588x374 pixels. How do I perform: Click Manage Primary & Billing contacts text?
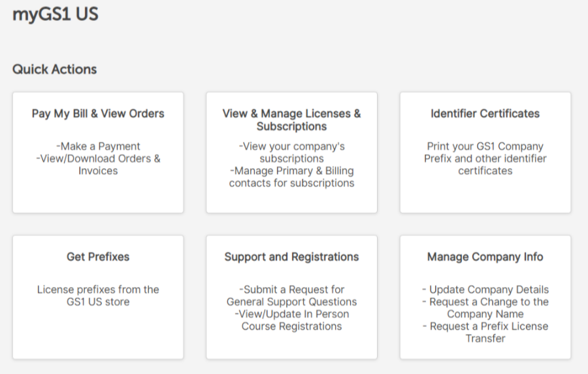click(x=292, y=177)
